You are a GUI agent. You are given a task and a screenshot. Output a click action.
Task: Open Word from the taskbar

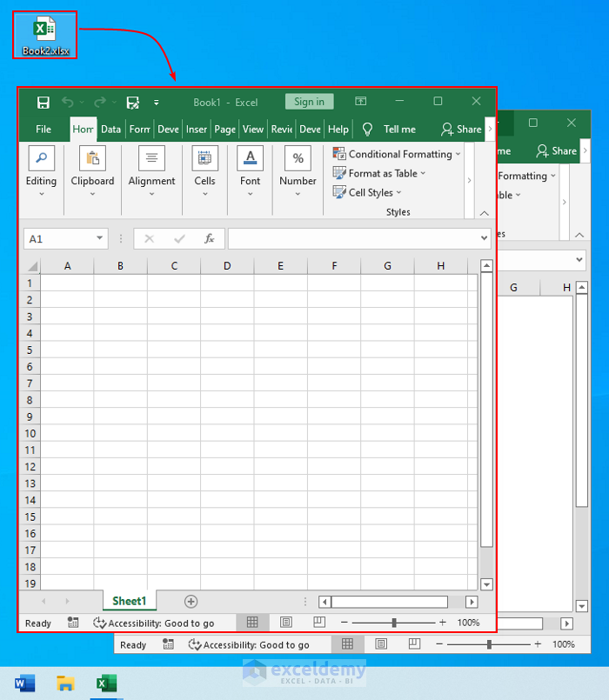tap(24, 683)
